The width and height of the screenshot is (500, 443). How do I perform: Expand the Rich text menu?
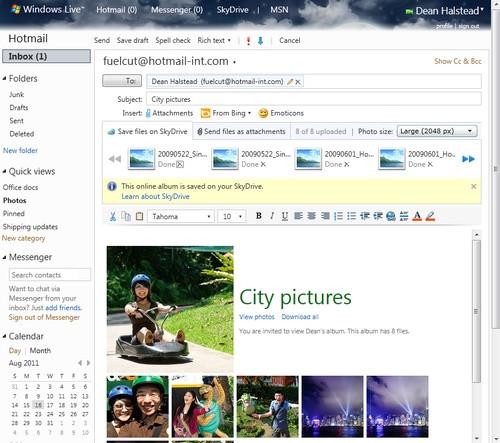[x=214, y=40]
